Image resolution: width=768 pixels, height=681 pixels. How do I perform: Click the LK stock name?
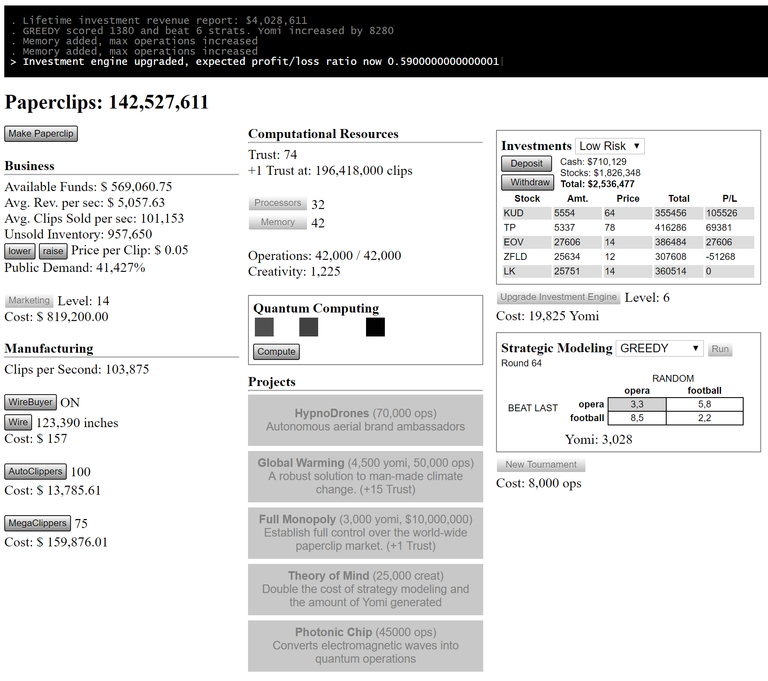click(509, 271)
